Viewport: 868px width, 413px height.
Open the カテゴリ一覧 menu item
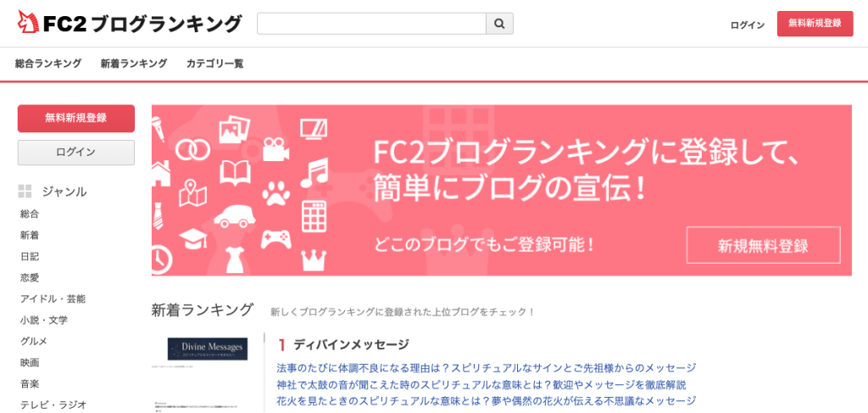(x=214, y=64)
